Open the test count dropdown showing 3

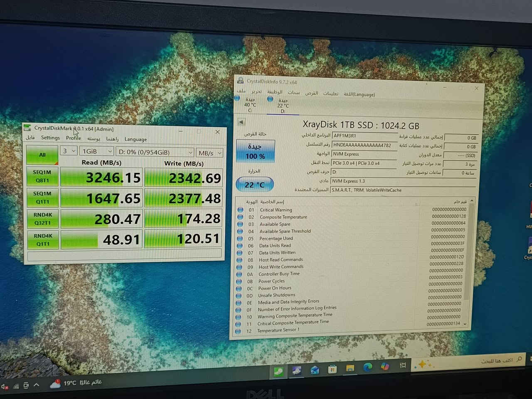point(69,151)
